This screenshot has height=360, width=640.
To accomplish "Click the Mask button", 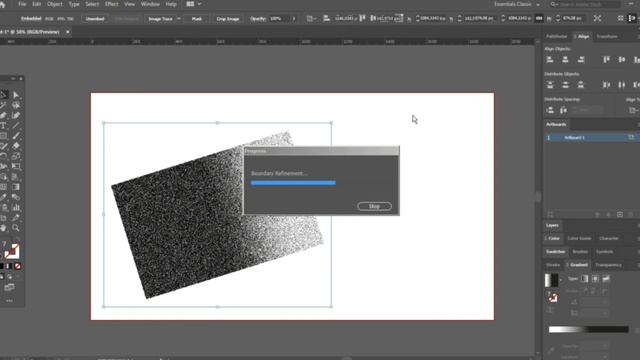I will tap(196, 19).
